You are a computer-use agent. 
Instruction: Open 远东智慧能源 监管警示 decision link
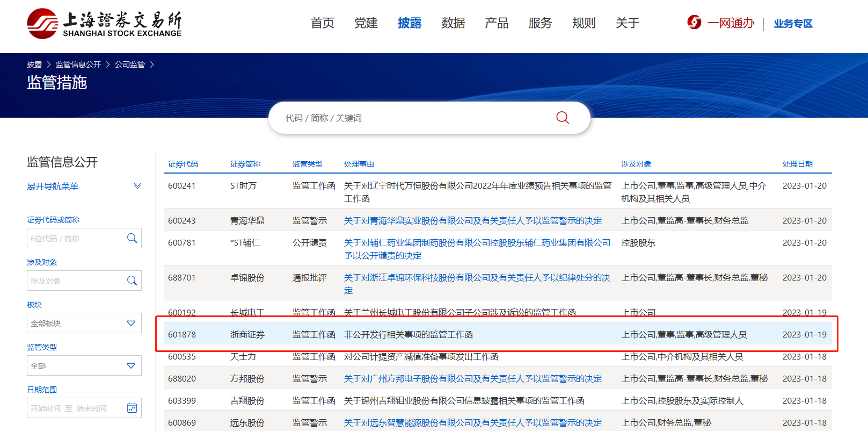pos(473,422)
